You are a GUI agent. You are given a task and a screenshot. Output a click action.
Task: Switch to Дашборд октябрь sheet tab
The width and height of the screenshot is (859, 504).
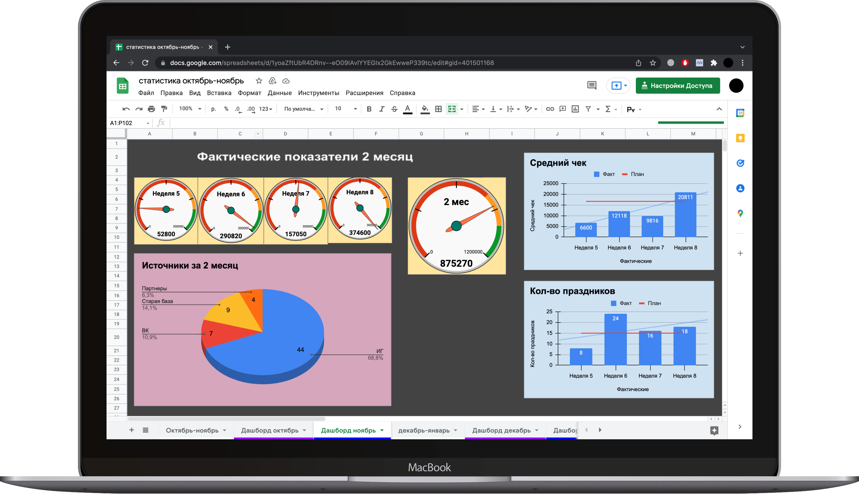270,430
